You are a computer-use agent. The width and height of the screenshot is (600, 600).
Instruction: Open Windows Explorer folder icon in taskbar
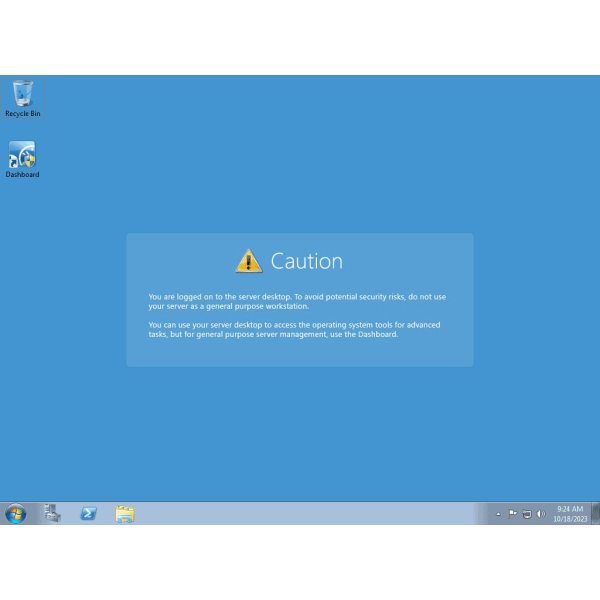tap(125, 514)
